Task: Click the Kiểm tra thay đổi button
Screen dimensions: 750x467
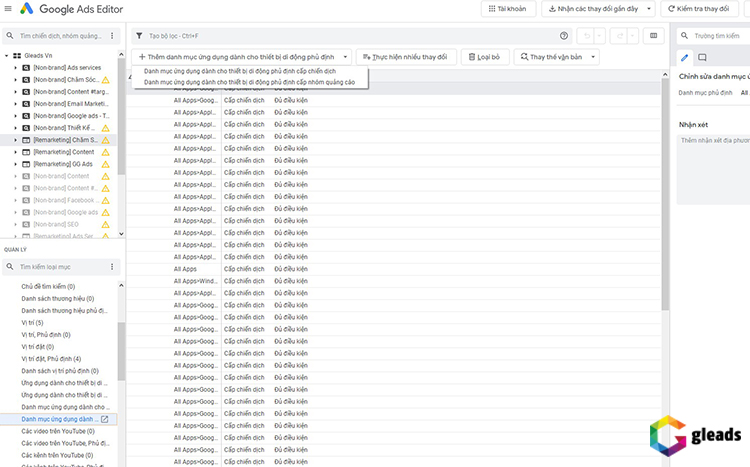Action: click(702, 9)
